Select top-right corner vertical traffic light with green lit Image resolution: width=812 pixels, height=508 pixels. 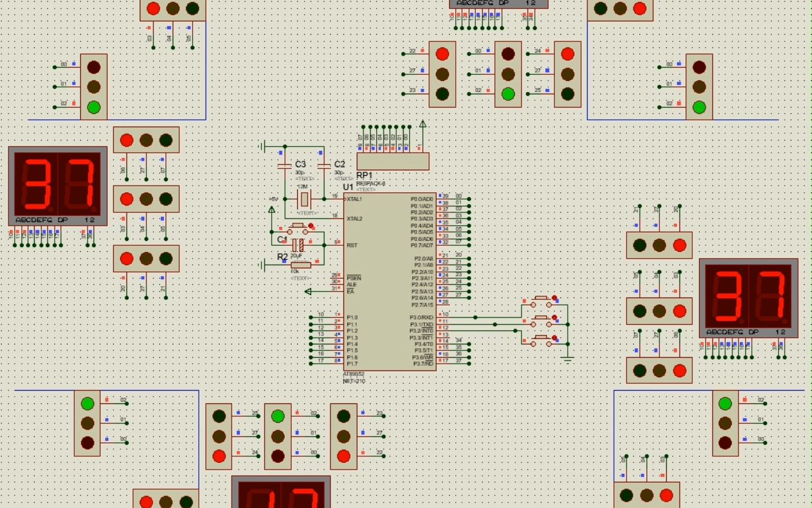point(699,86)
